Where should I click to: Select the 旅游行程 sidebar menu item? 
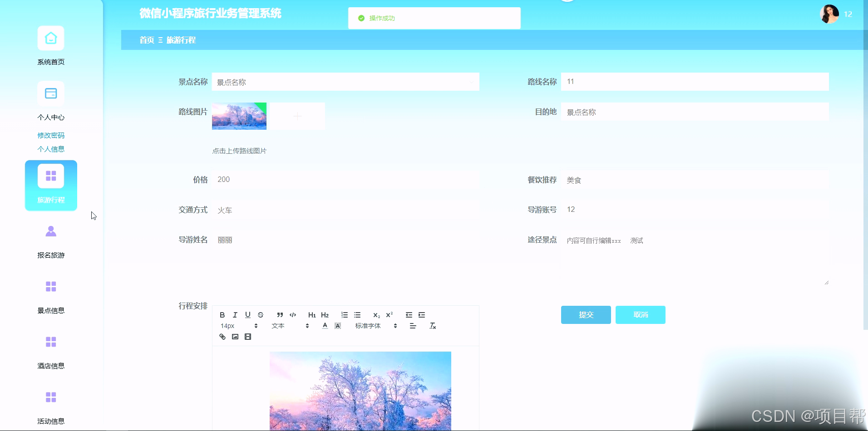coord(51,186)
